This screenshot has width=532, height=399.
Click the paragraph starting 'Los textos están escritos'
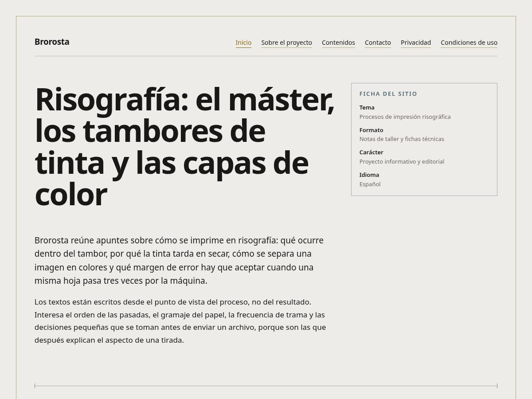(x=180, y=321)
